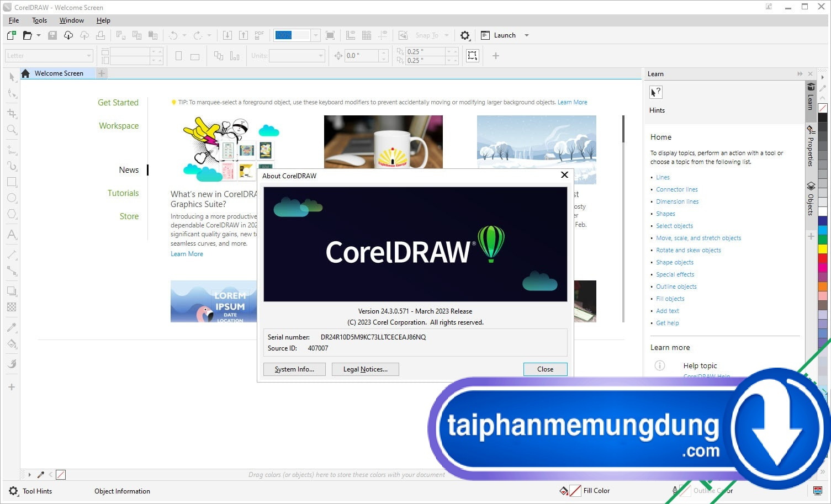Open the Special effects help topic

675,274
